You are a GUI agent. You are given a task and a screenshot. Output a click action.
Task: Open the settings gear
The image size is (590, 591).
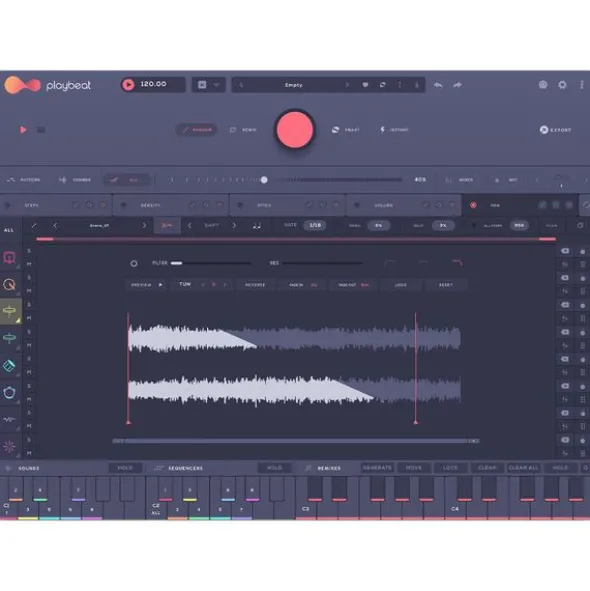[x=562, y=85]
